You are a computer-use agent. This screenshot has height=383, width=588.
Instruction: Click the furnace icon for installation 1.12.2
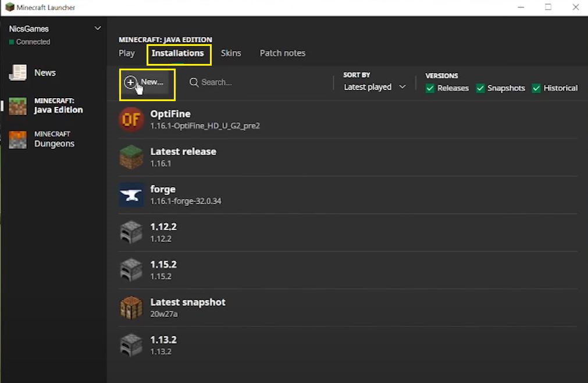click(131, 232)
